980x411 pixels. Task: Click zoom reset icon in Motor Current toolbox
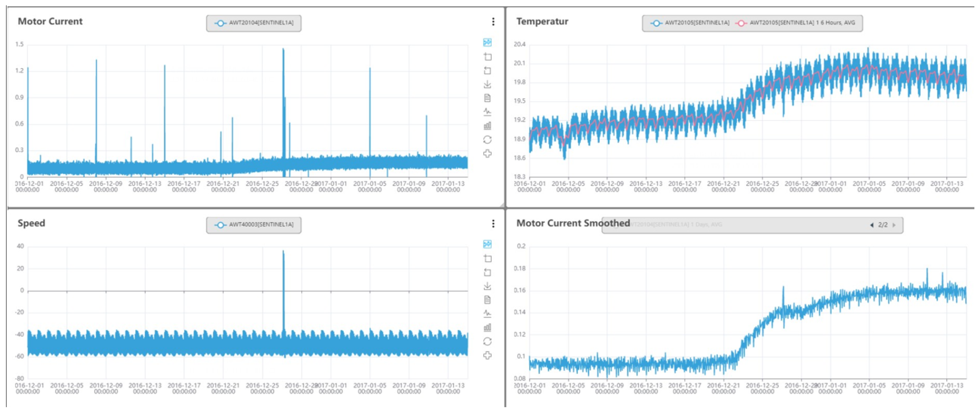coord(487,71)
